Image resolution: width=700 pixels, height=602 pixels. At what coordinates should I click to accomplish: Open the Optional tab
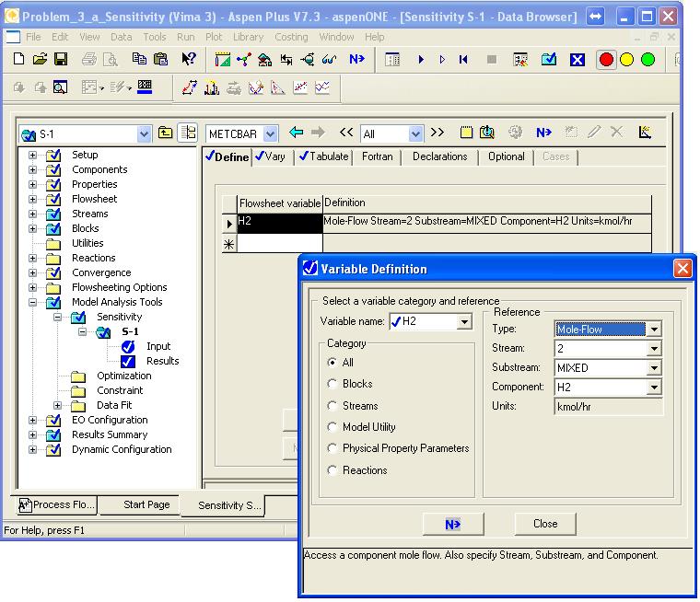pos(507,156)
